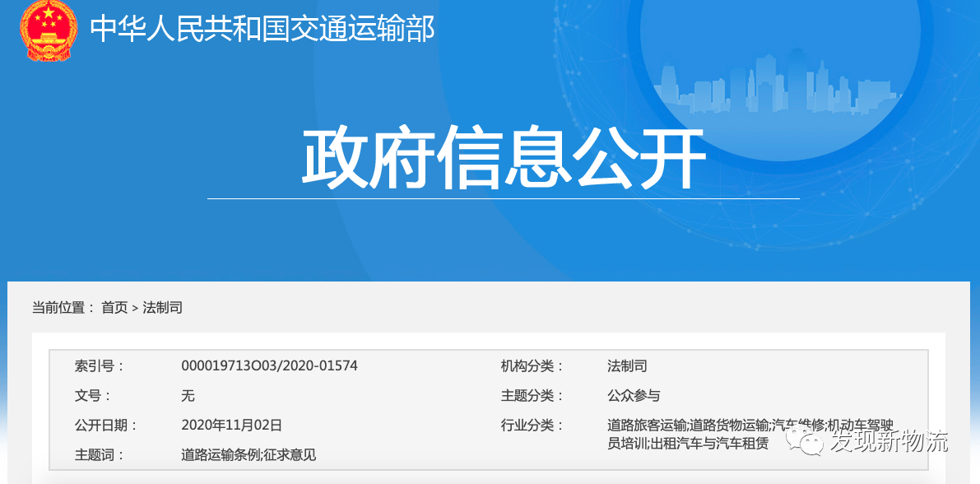Go to 首页 in the breadcrumb
Screen dimensions: 980x484
pos(114,308)
